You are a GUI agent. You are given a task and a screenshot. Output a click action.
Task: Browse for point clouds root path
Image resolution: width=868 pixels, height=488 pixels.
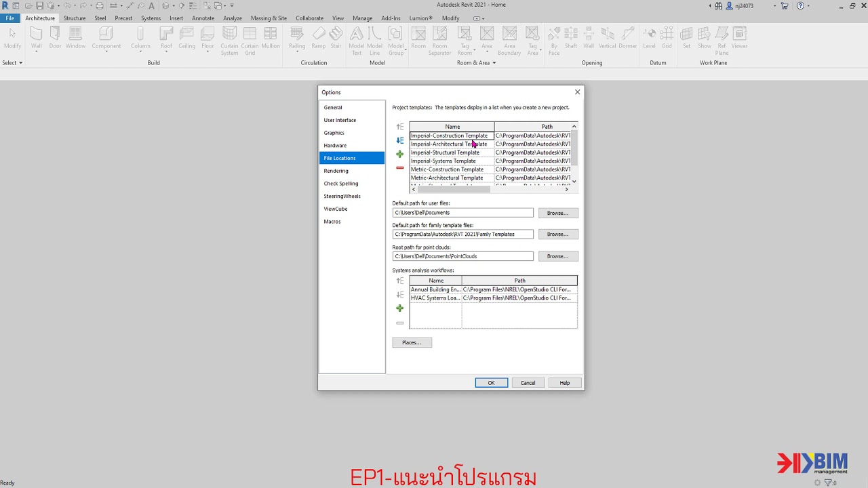pos(558,256)
